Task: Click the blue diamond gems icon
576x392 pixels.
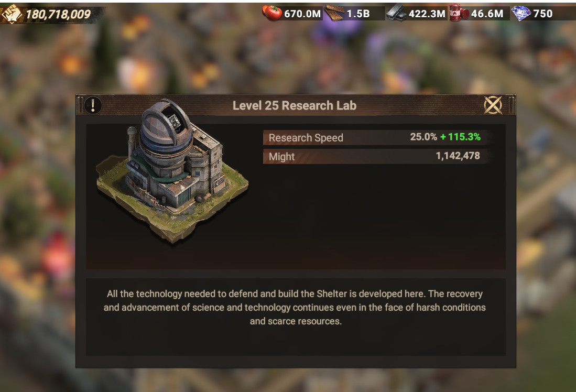Action: (521, 14)
